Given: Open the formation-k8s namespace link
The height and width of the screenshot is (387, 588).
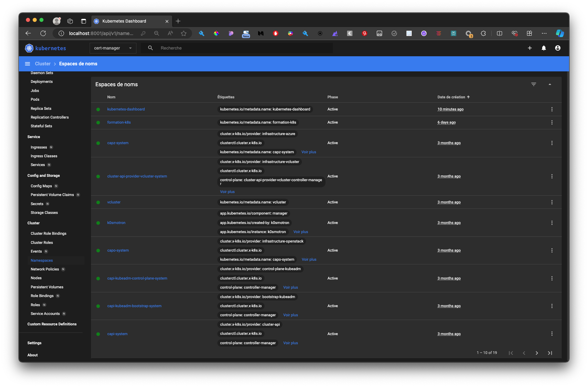Looking at the screenshot, I should [119, 122].
